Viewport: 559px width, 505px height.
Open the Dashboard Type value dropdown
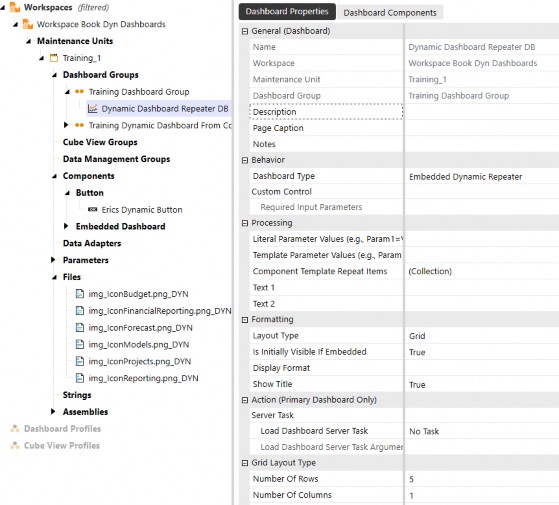tap(482, 176)
